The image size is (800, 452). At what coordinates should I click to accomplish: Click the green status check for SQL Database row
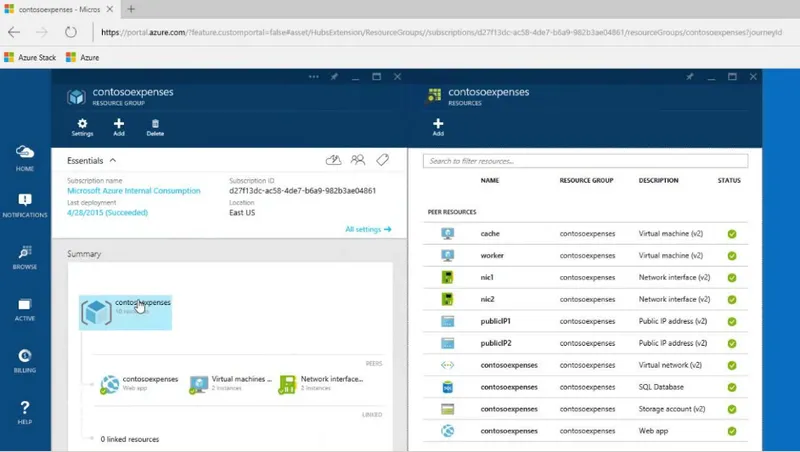[732, 388]
